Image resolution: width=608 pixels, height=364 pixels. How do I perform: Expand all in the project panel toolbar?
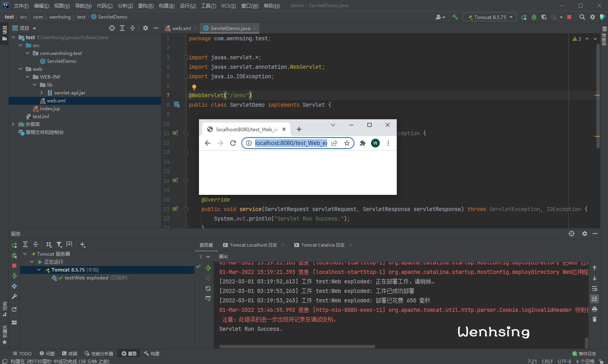(122, 28)
